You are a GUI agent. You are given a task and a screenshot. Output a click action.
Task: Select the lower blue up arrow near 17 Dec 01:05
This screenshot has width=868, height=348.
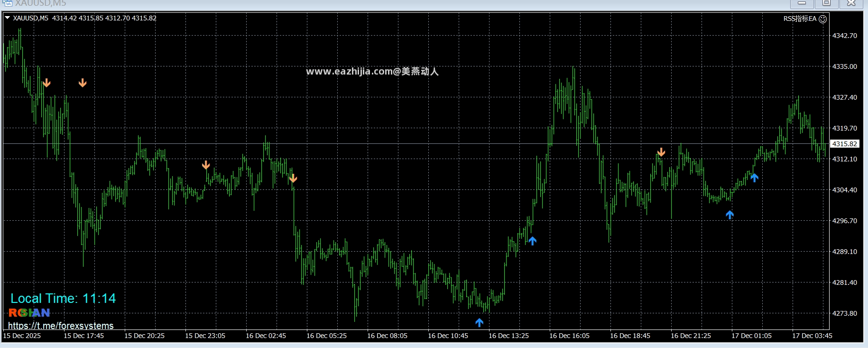[730, 215]
